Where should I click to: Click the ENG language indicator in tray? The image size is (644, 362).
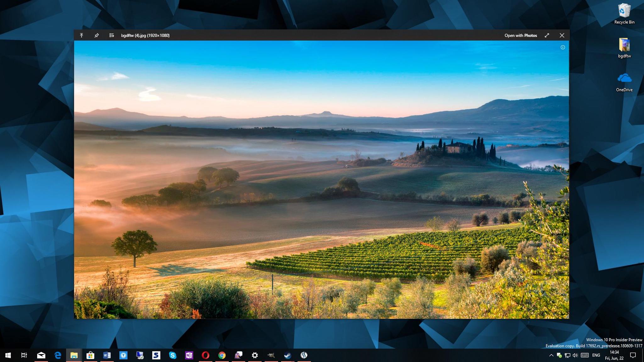[596, 355]
